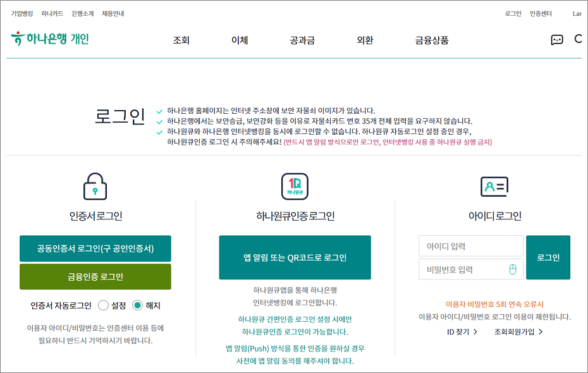Click the 로그인 button beside ID fields
588x373 pixels.
548,257
